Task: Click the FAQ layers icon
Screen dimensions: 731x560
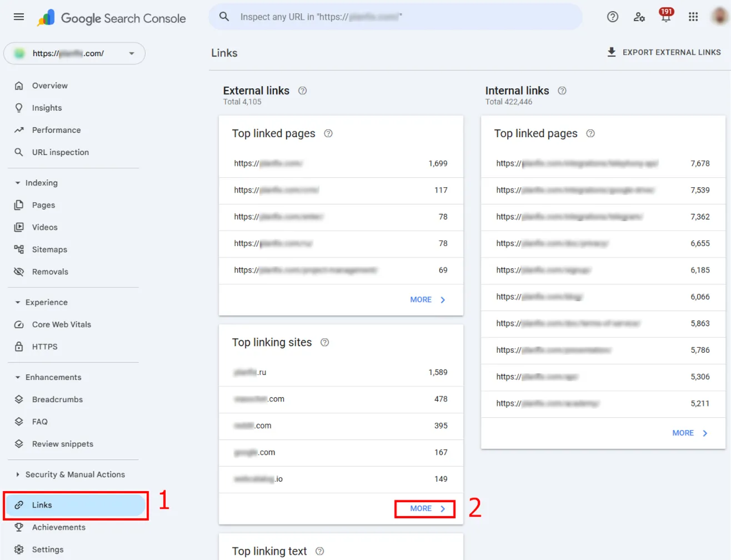Action: 19,422
